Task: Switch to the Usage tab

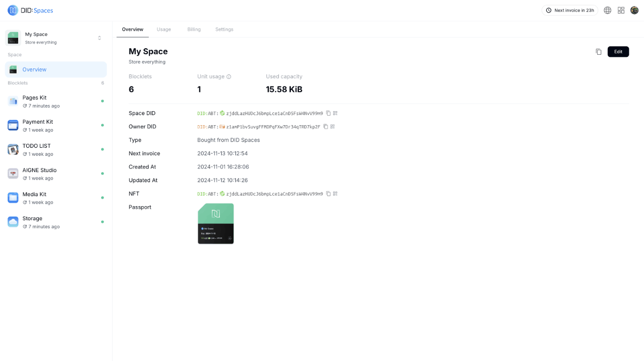Action: [x=164, y=29]
